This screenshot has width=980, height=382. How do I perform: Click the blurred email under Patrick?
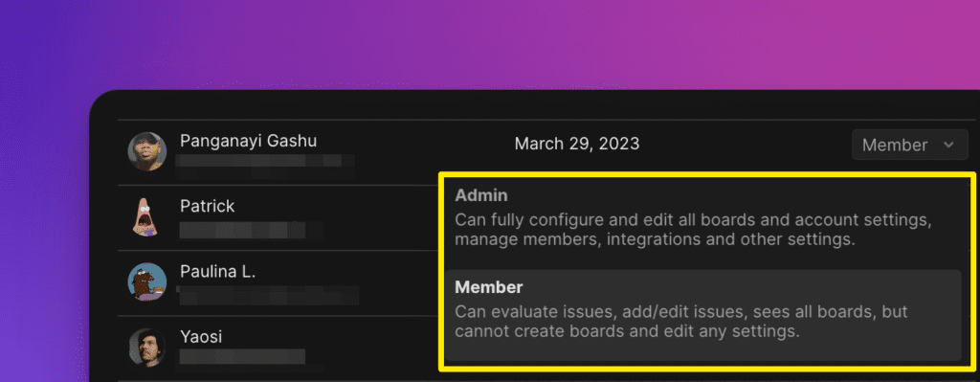pyautogui.click(x=250, y=230)
